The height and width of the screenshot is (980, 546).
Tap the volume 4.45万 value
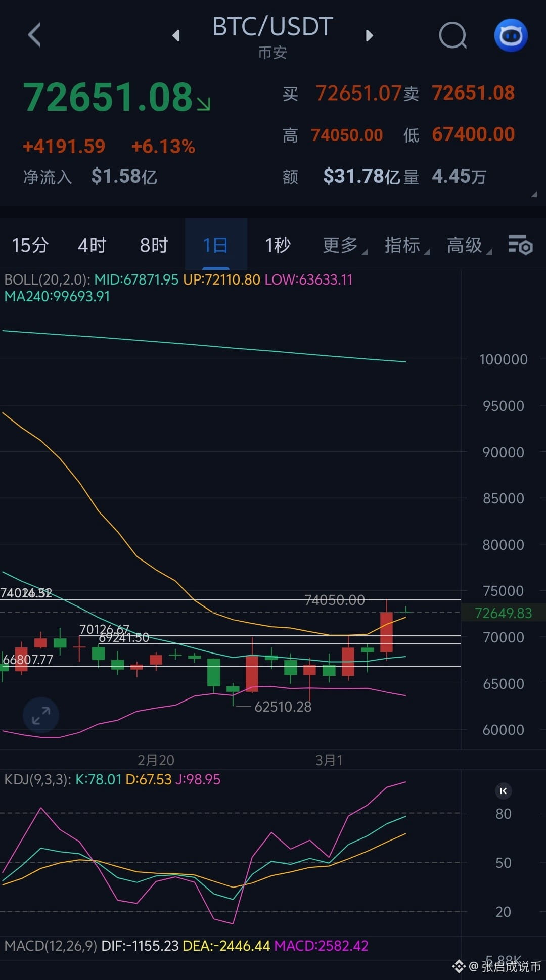459,176
